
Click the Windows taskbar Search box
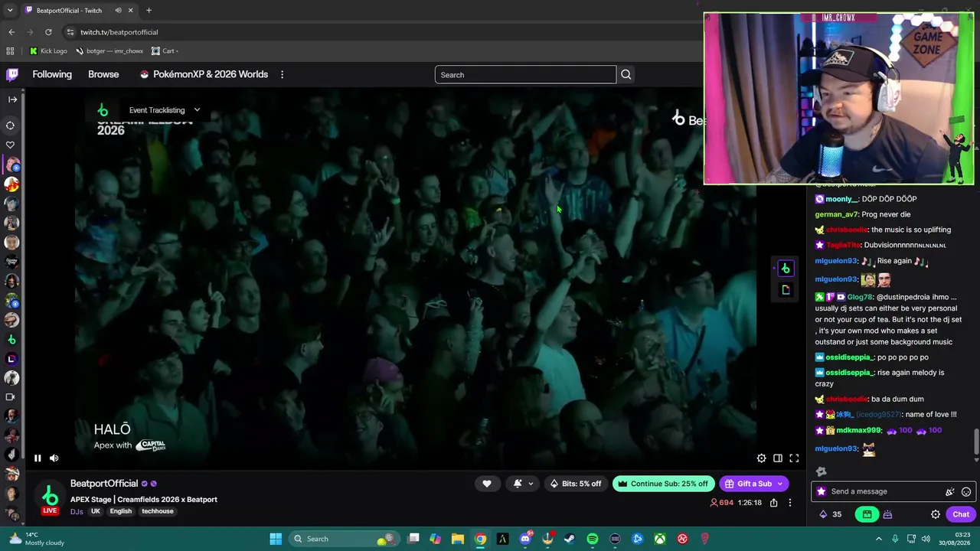pos(345,539)
